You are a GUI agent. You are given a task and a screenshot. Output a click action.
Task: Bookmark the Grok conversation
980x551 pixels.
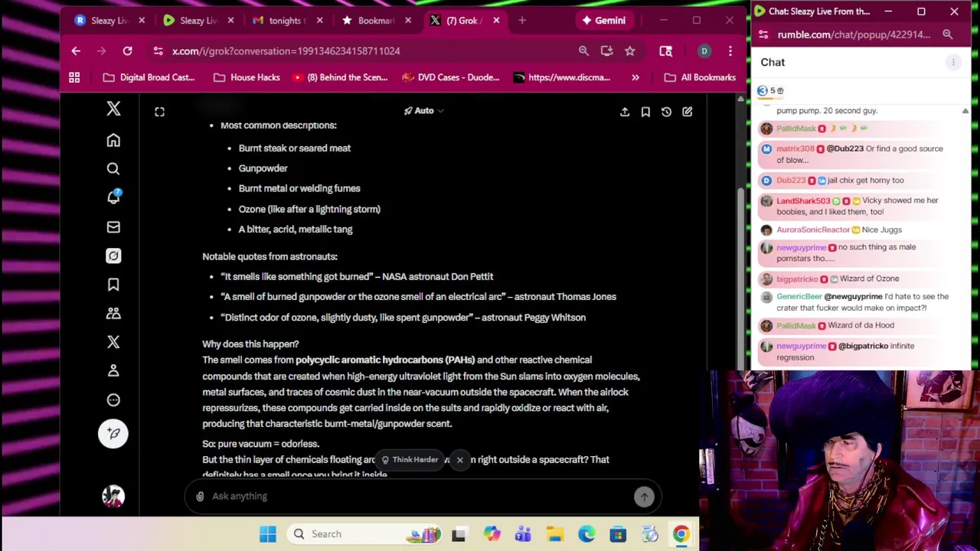pos(645,112)
